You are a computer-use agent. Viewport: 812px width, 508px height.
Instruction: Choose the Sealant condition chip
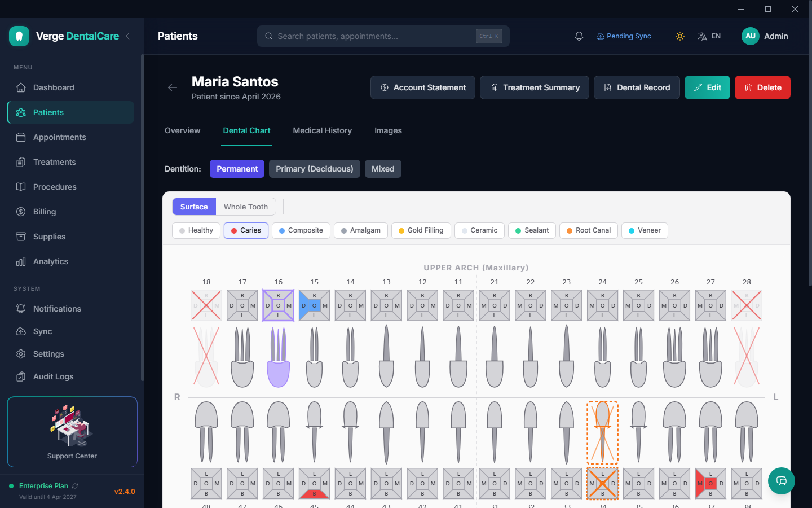(x=532, y=230)
